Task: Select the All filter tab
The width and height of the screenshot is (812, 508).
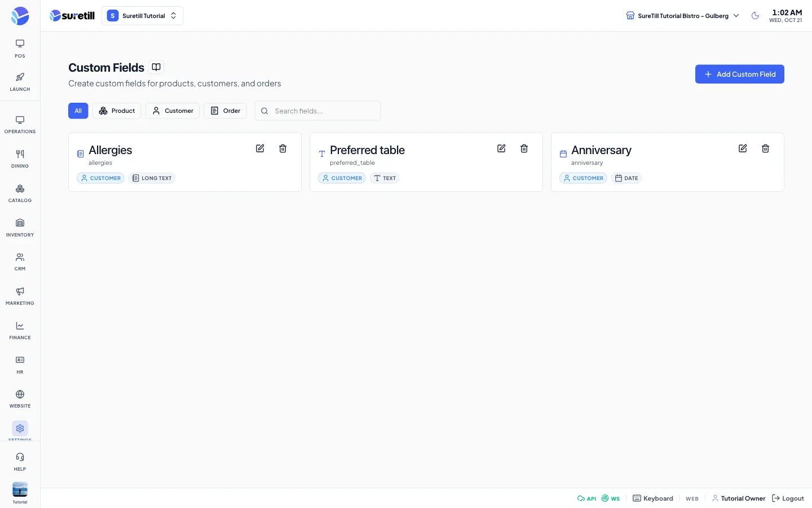Action: tap(78, 111)
